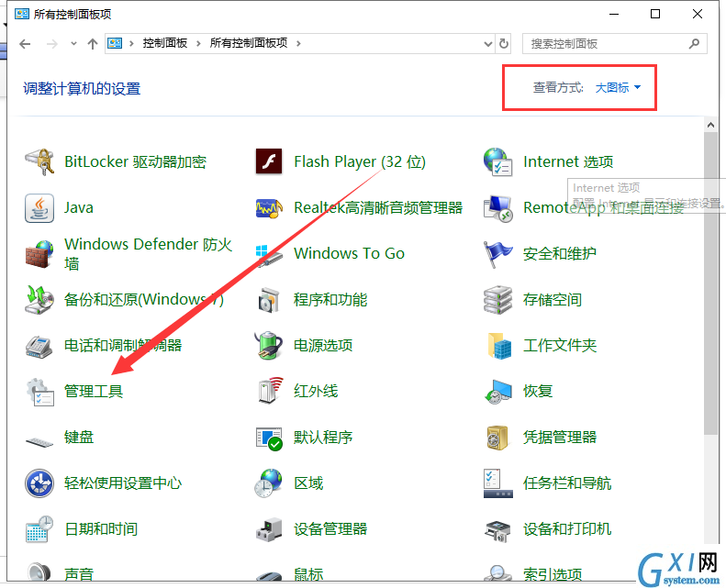Click the 所有控制面板项 breadcrumb item
Screen dimensions: 726x588
point(249,43)
